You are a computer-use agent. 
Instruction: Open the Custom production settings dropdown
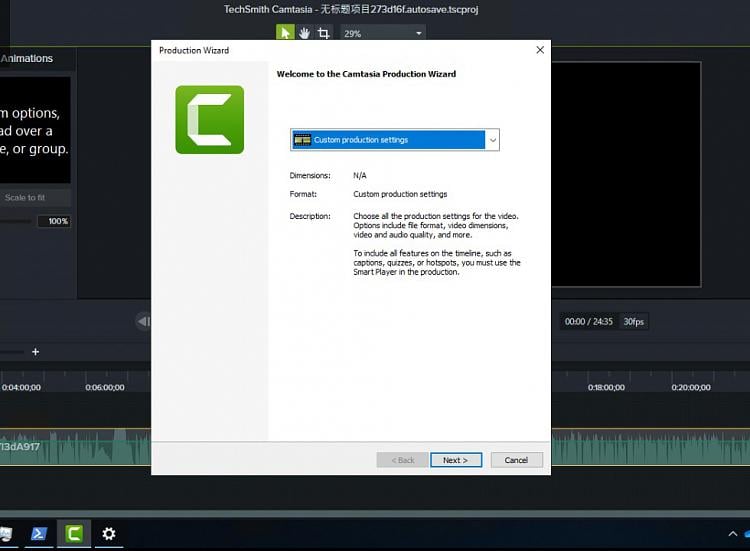point(395,140)
